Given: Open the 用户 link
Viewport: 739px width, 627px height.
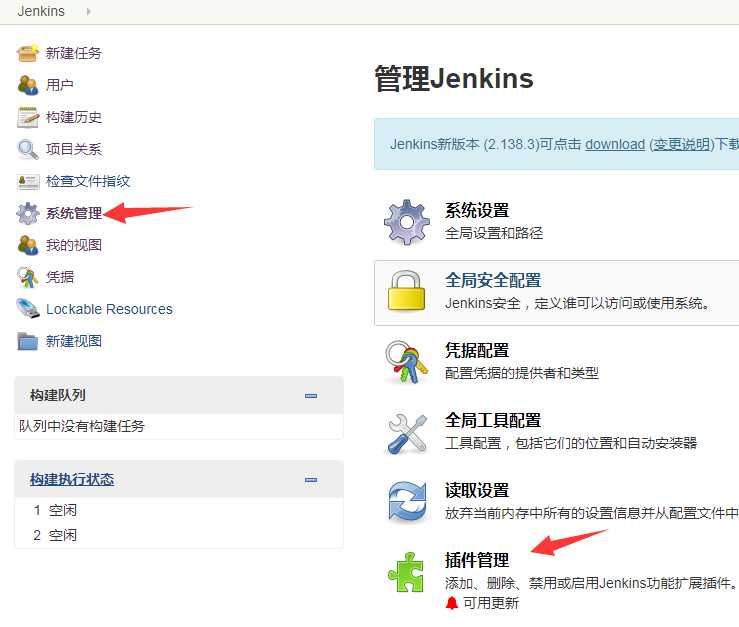Looking at the screenshot, I should (x=59, y=85).
